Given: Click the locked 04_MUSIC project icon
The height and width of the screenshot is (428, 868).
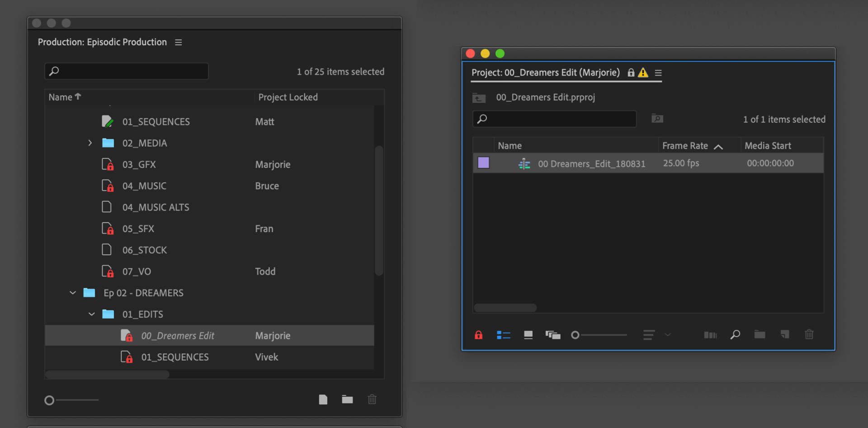Looking at the screenshot, I should [x=108, y=185].
